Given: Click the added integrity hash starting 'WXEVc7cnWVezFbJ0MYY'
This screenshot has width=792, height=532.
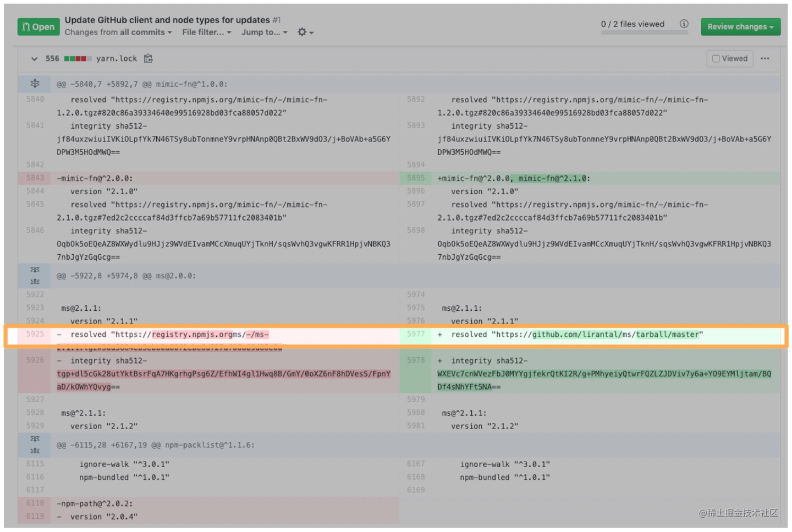Looking at the screenshot, I should click(604, 380).
